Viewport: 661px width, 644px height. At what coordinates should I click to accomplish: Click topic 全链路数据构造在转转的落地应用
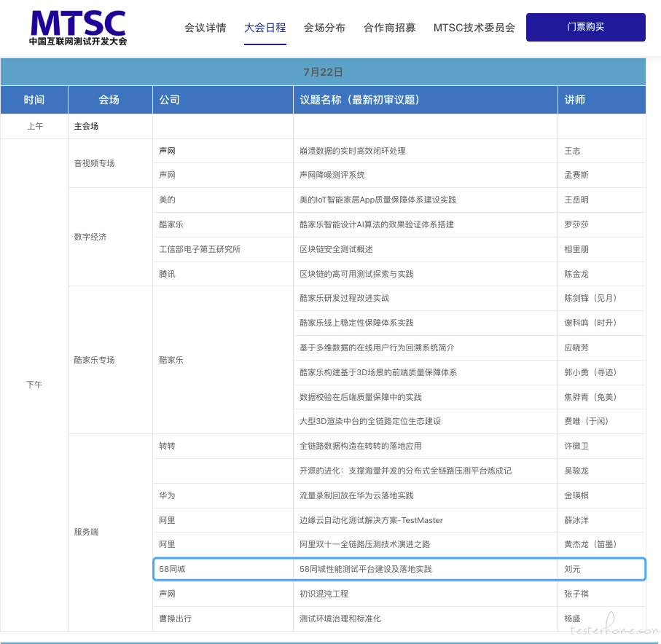[361, 447]
